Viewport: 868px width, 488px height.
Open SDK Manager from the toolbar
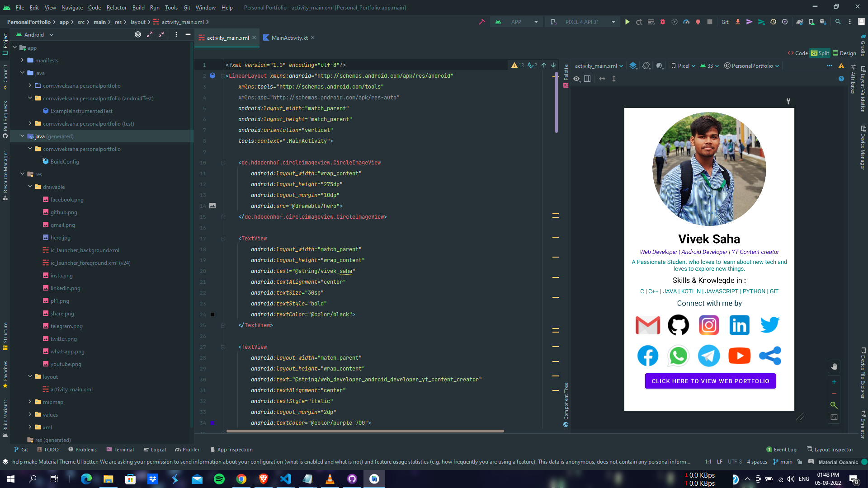[822, 21]
